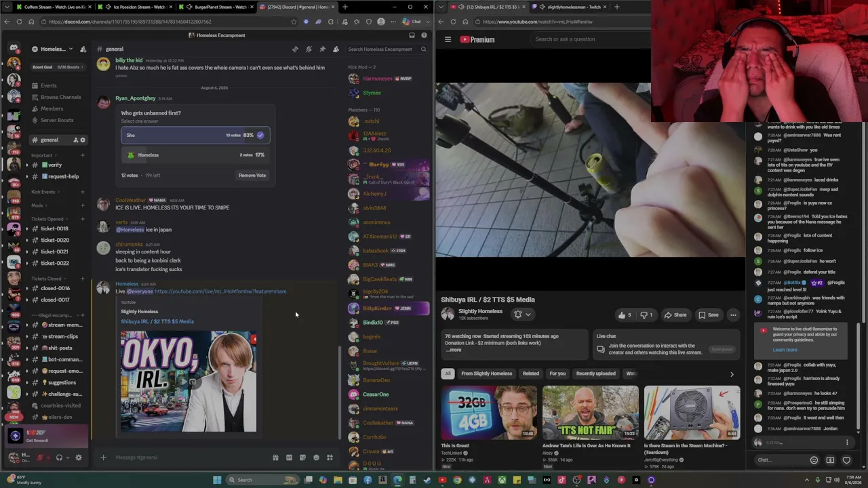Open notification bell dropdown for Slightly Homeless
Image resolution: width=868 pixels, height=488 pixels.
522,314
